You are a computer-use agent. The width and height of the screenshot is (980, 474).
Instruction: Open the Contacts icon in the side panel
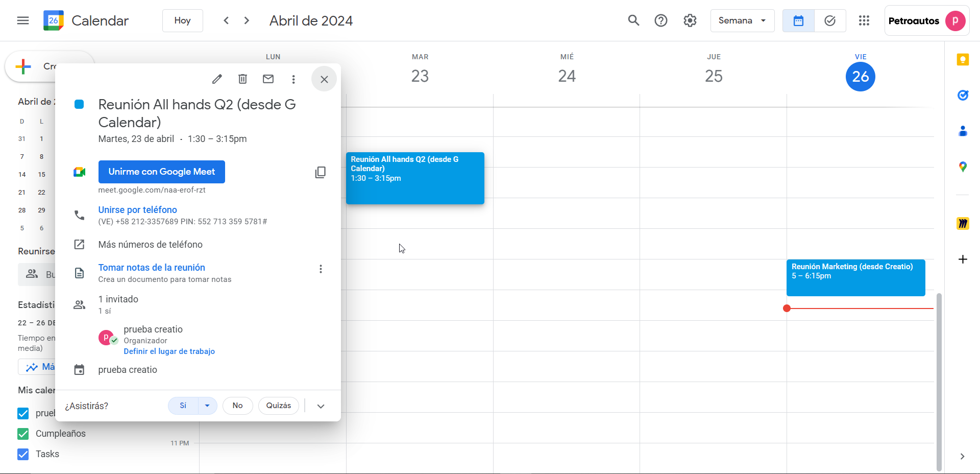pos(963,131)
